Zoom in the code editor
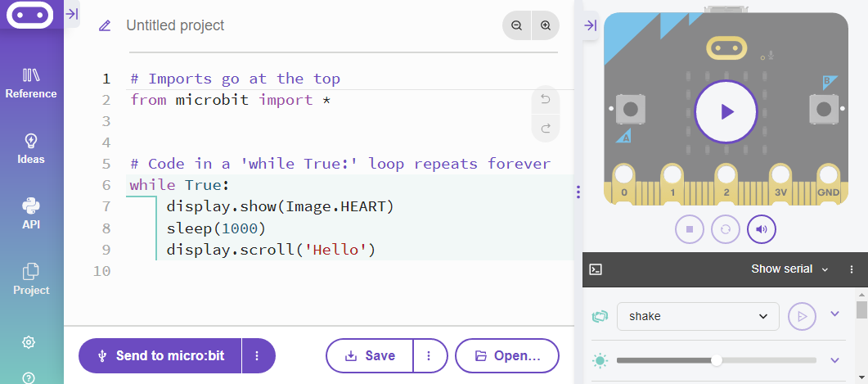The height and width of the screenshot is (384, 868). coord(546,25)
